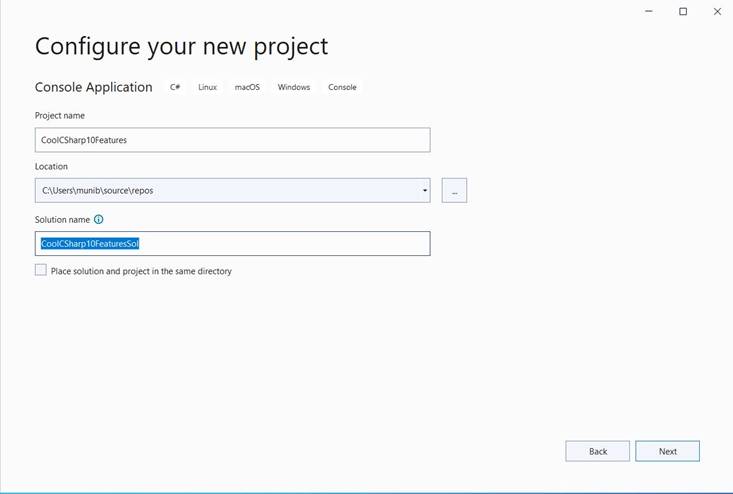
Task: Click the Linux platform tag
Action: tap(207, 87)
